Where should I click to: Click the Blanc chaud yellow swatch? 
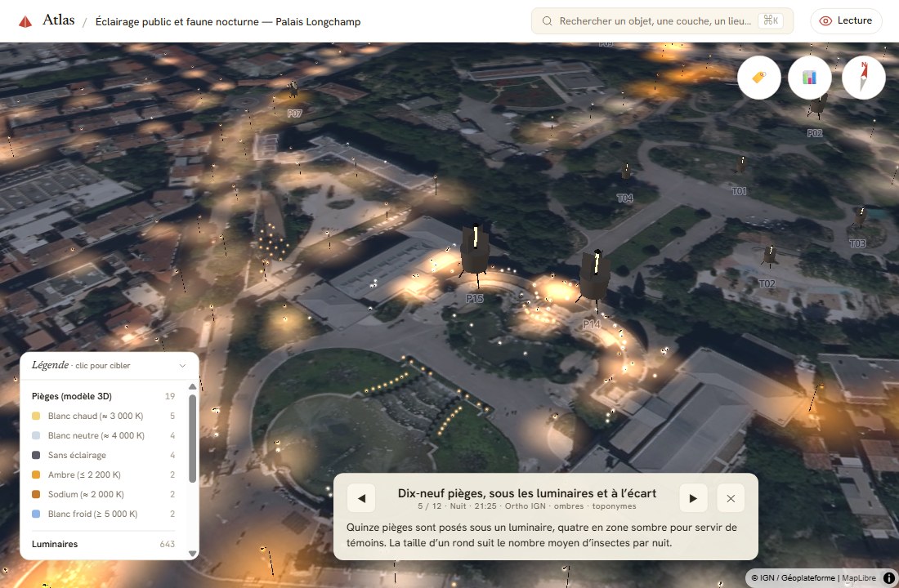coord(36,416)
